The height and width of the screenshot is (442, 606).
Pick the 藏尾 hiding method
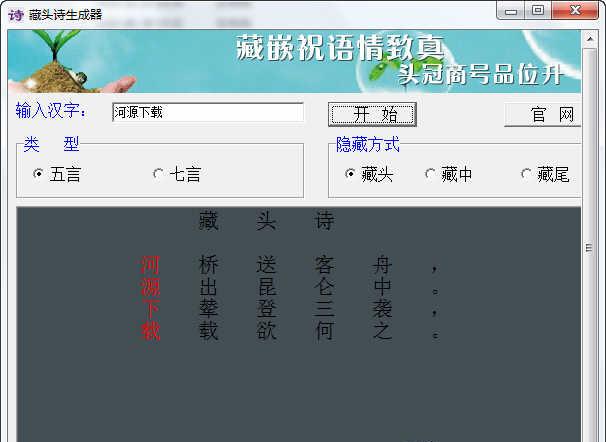(x=527, y=174)
